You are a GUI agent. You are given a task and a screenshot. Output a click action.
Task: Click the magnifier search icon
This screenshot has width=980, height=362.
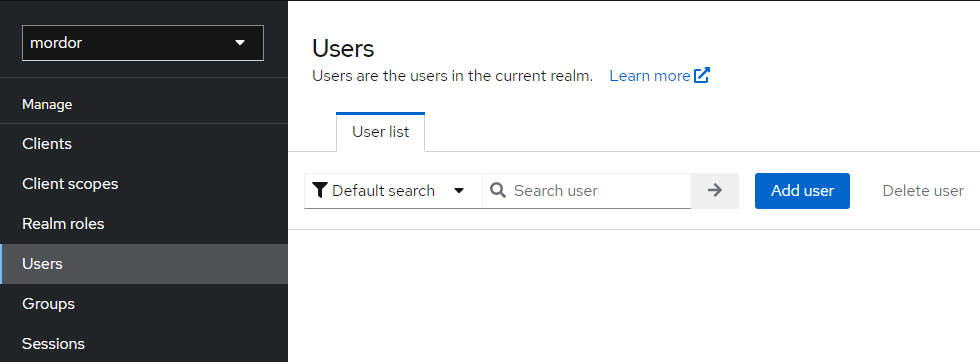click(x=498, y=190)
